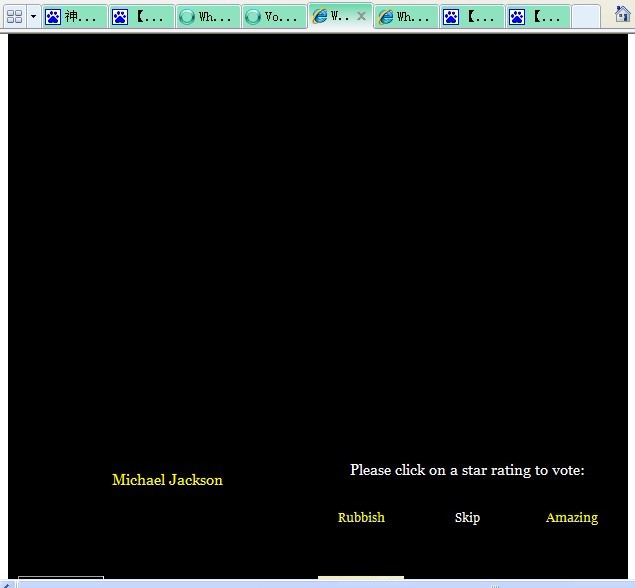The width and height of the screenshot is (635, 588).
Task: Open the last paw-icon tab in the row
Action: 537,17
